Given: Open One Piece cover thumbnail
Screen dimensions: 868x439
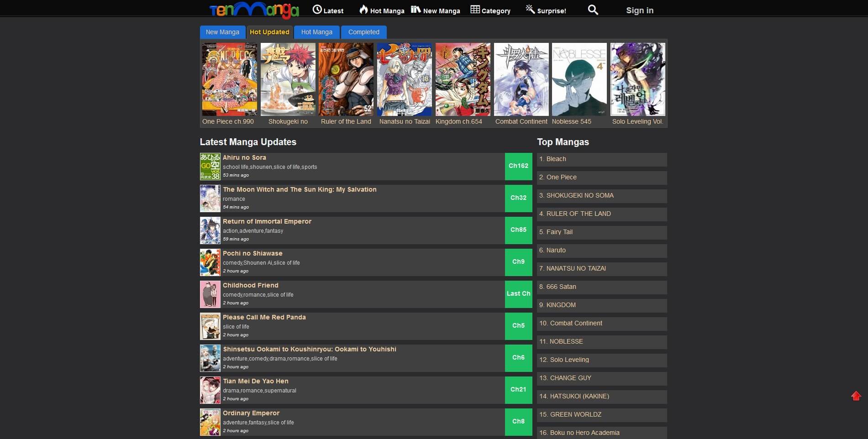Looking at the screenshot, I should pyautogui.click(x=230, y=79).
